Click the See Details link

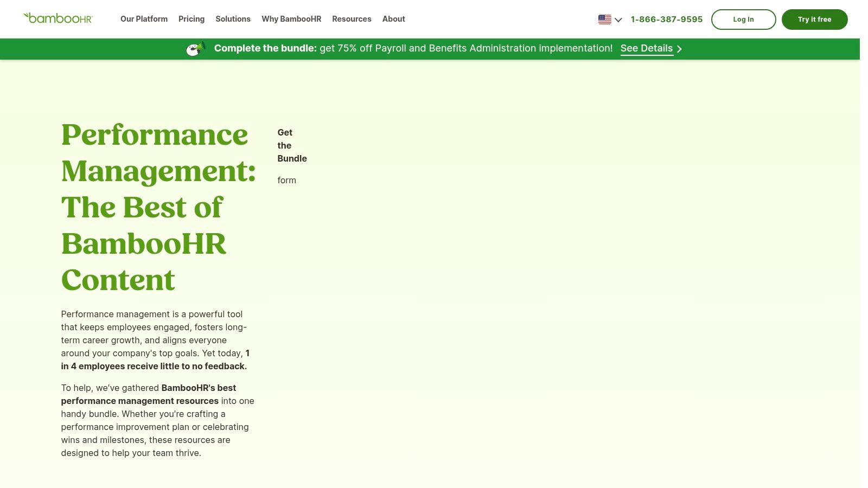pos(646,48)
